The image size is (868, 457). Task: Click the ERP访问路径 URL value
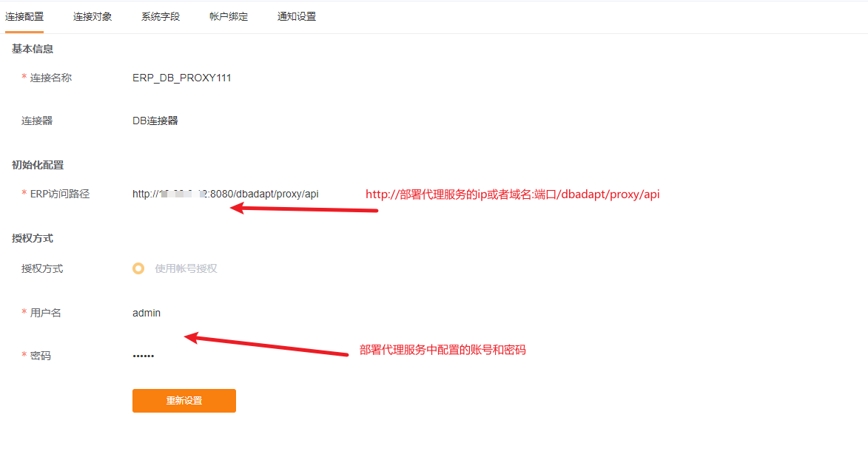(225, 194)
